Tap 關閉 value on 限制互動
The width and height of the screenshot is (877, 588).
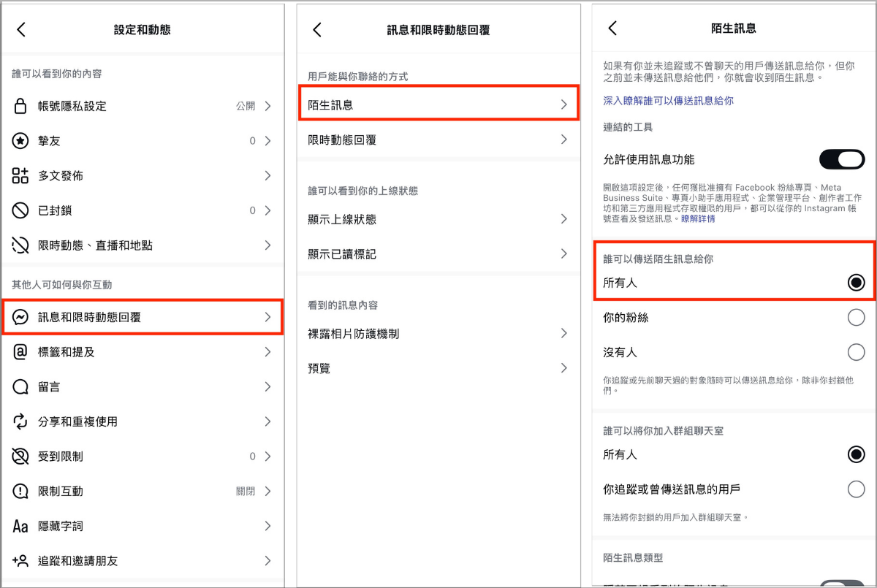click(x=246, y=491)
